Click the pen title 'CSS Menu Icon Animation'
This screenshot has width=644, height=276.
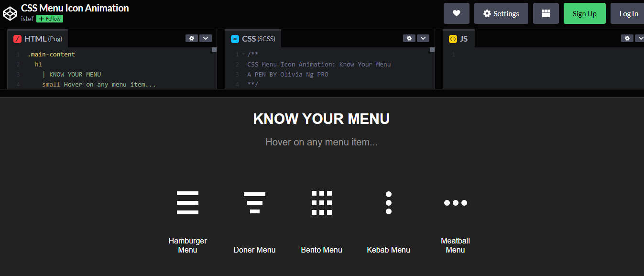point(75,8)
